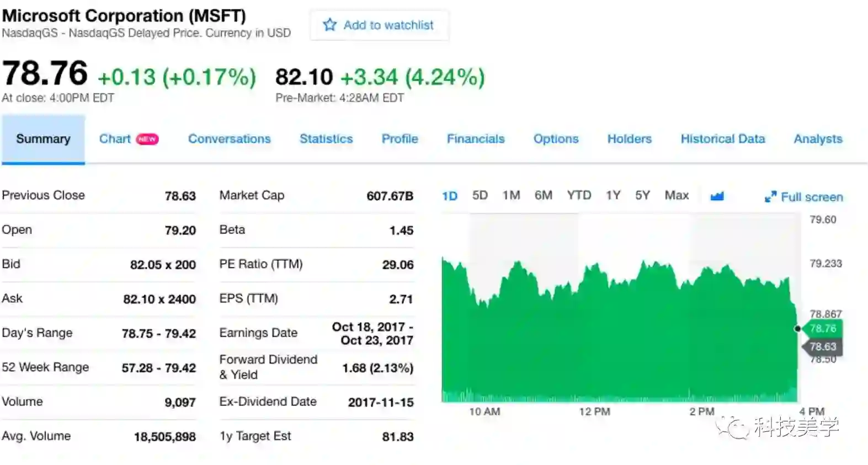
Task: Click the current price marker dot on chart
Action: point(797,329)
